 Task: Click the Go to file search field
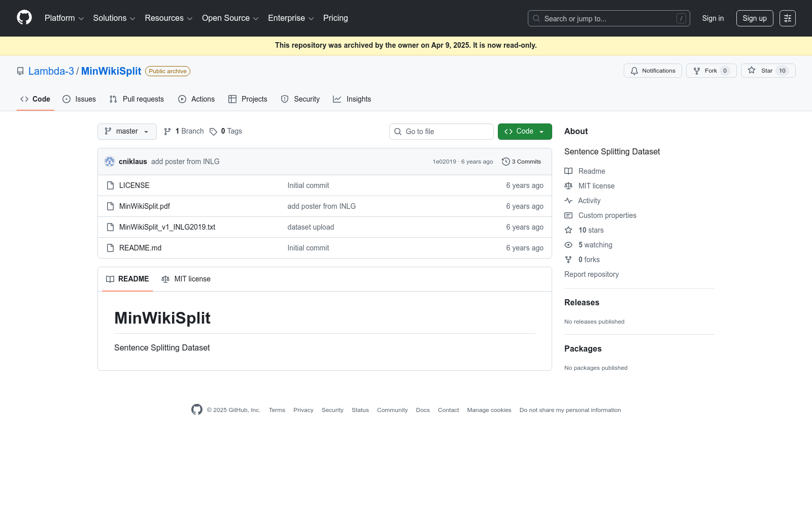442,132
